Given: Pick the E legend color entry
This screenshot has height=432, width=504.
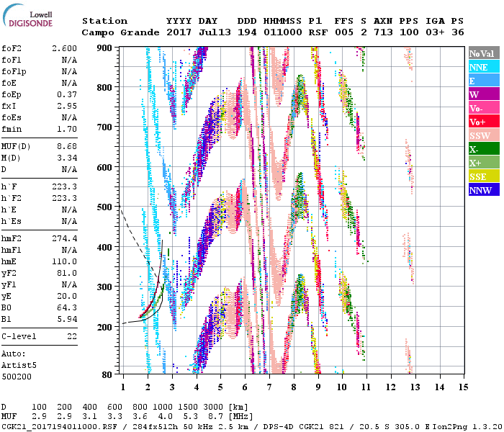Looking at the screenshot, I should (482, 81).
